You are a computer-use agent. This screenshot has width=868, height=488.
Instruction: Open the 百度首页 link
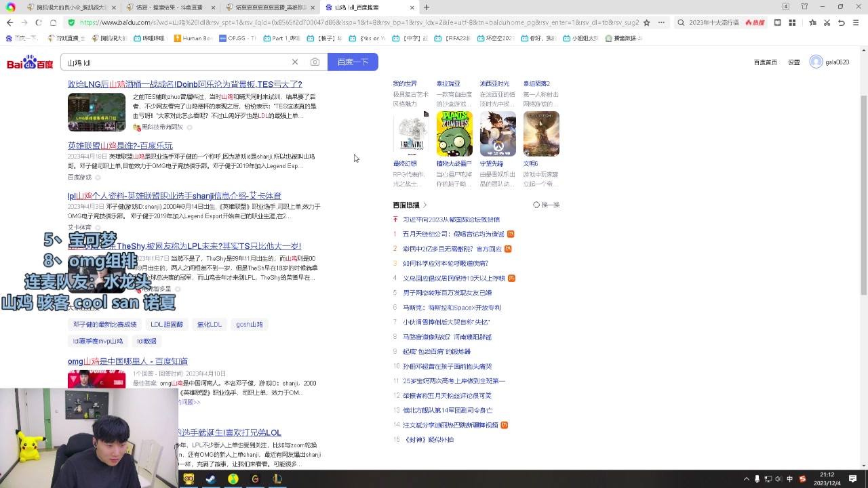coord(766,62)
